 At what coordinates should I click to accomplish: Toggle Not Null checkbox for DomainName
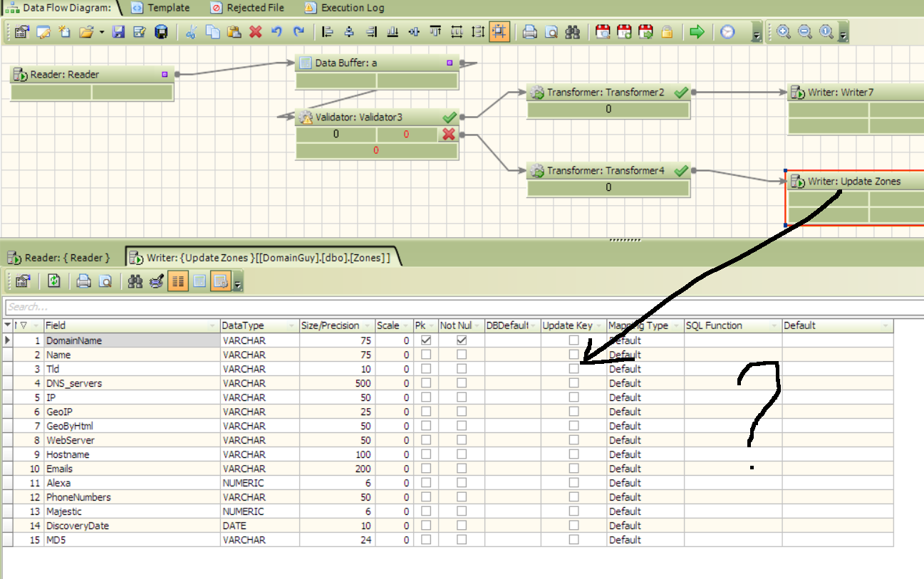tap(462, 340)
